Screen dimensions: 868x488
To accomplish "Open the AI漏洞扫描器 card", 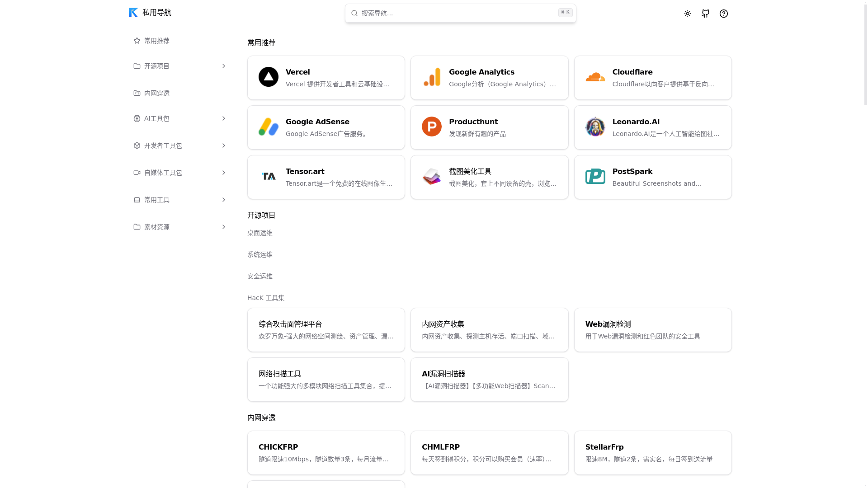I will coord(489,380).
